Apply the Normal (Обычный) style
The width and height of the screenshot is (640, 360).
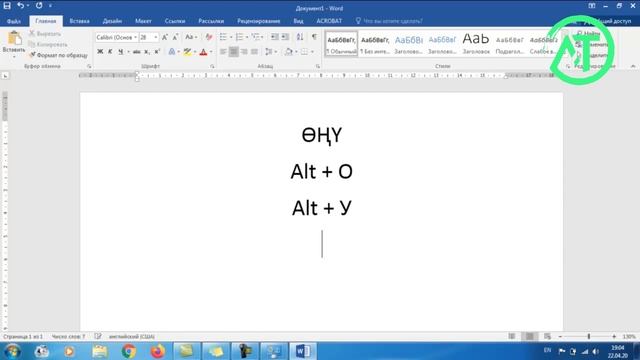pos(342,44)
